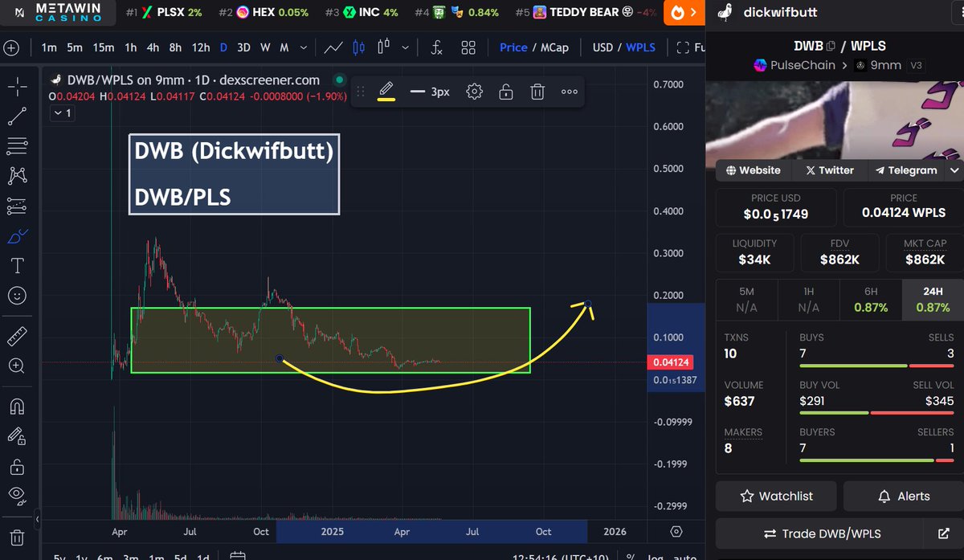Select the 4h timeframe

tap(153, 47)
